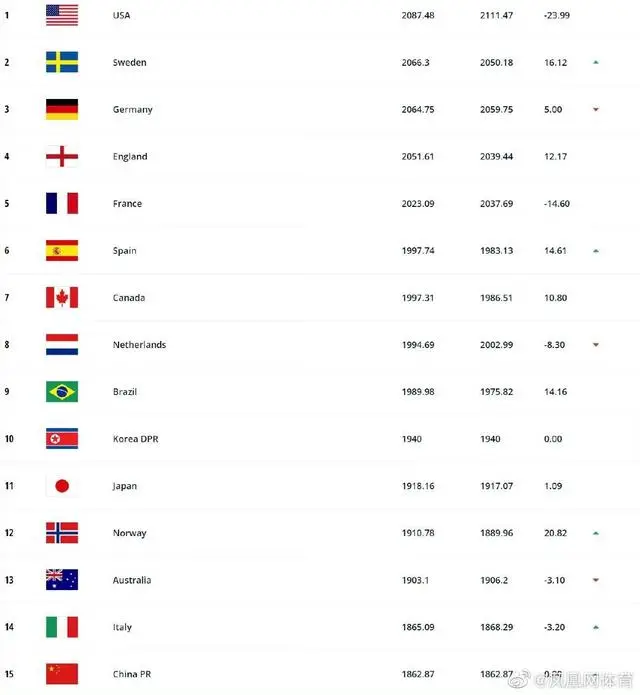
Task: Open the Italy team link
Action: 122,628
